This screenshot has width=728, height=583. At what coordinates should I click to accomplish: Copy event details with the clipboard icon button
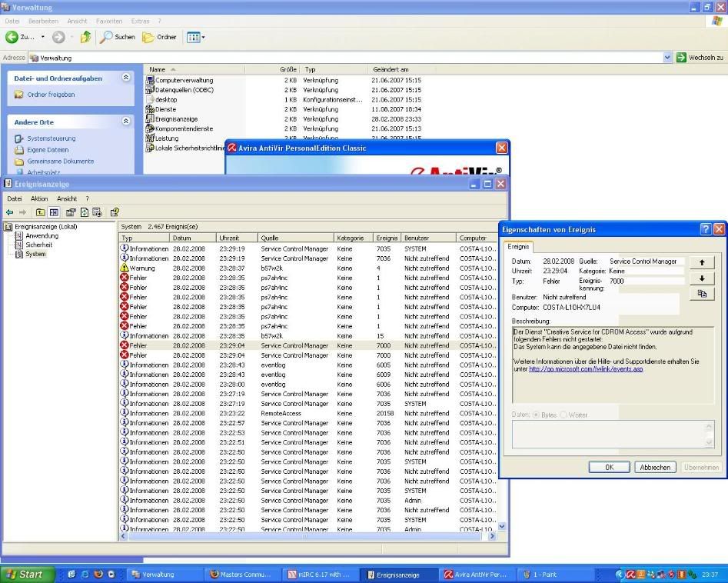click(x=702, y=294)
